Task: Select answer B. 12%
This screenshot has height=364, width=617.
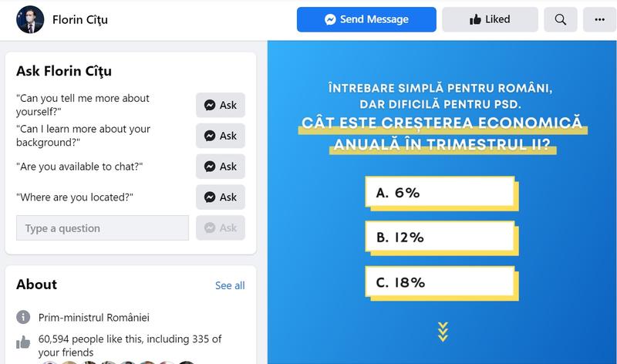Action: (x=438, y=238)
